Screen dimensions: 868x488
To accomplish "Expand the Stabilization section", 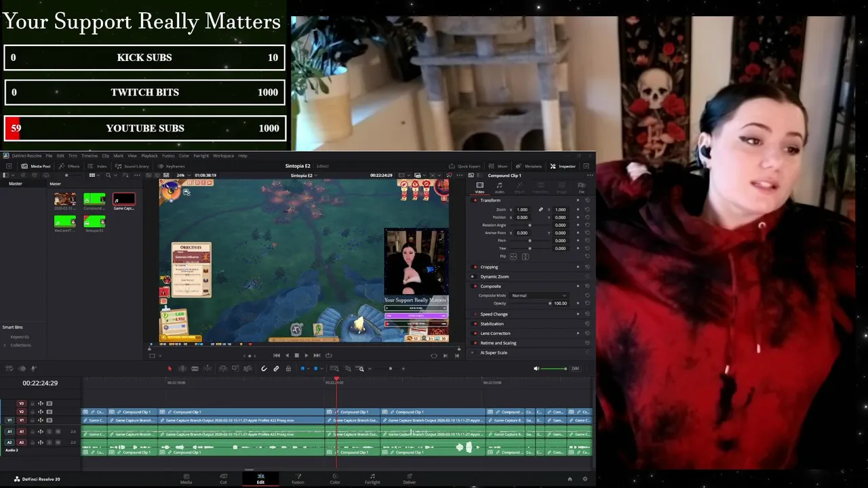I will click(x=492, y=324).
